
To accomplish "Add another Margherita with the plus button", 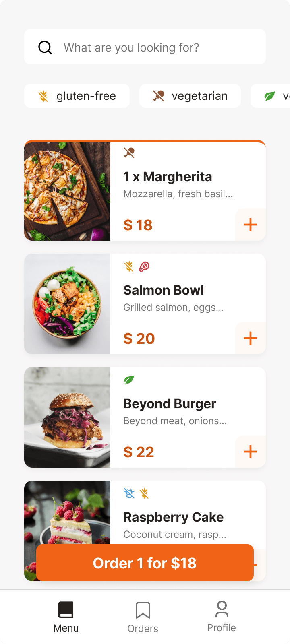I will [x=251, y=225].
